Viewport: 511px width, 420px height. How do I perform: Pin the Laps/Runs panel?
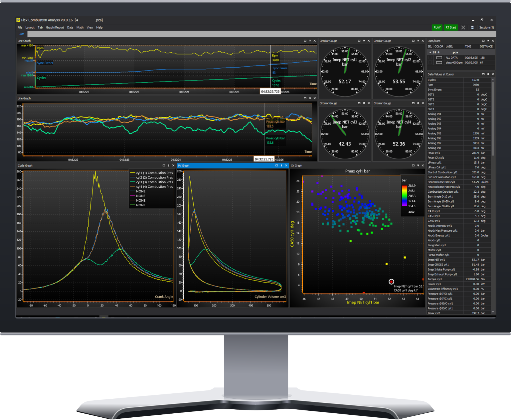click(488, 41)
